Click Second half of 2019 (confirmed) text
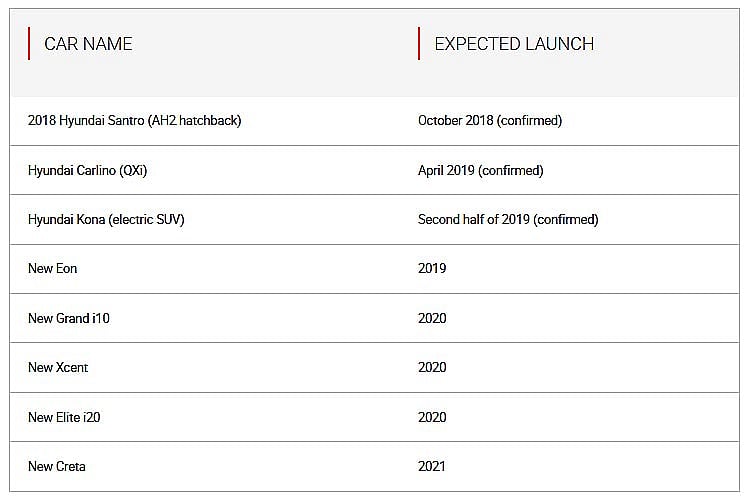The height and width of the screenshot is (501, 749). point(508,220)
